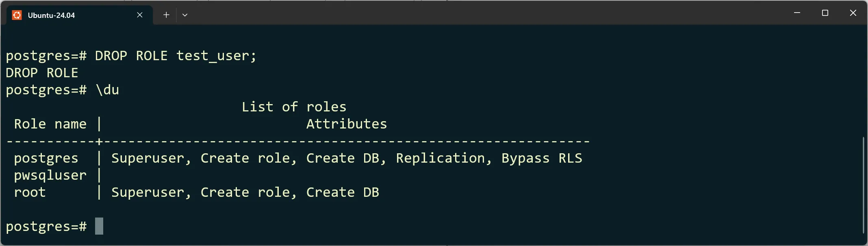Click the 'Role name' column header
This screenshot has height=246, width=868.
coord(50,124)
